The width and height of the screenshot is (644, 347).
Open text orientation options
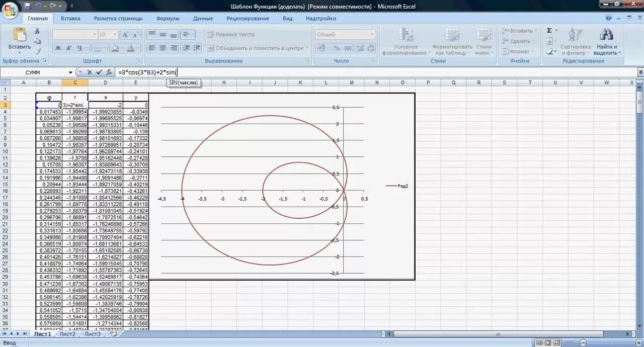point(188,35)
